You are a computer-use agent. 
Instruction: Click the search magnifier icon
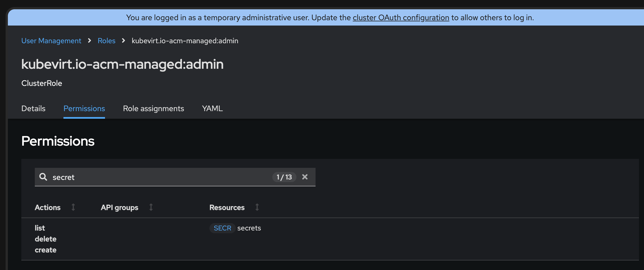point(43,177)
